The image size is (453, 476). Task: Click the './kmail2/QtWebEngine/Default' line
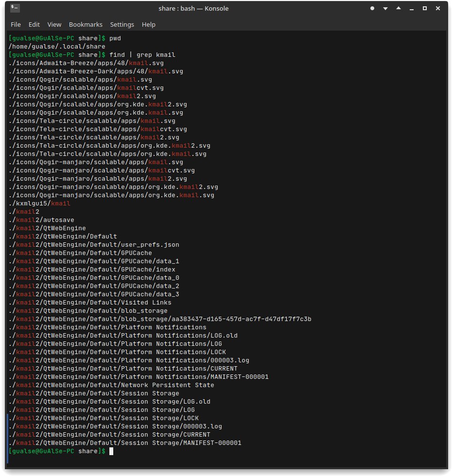click(x=63, y=236)
